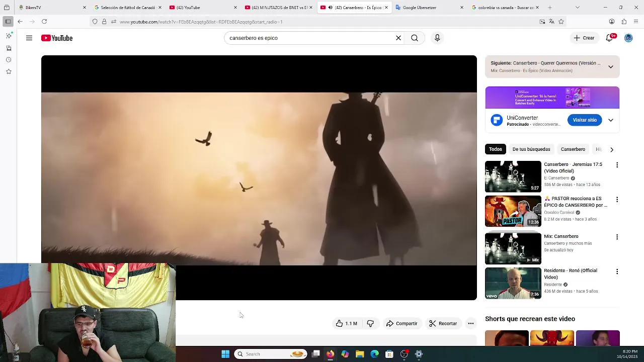The width and height of the screenshot is (644, 362).
Task: Open YouTube notifications bell
Action: click(609, 38)
